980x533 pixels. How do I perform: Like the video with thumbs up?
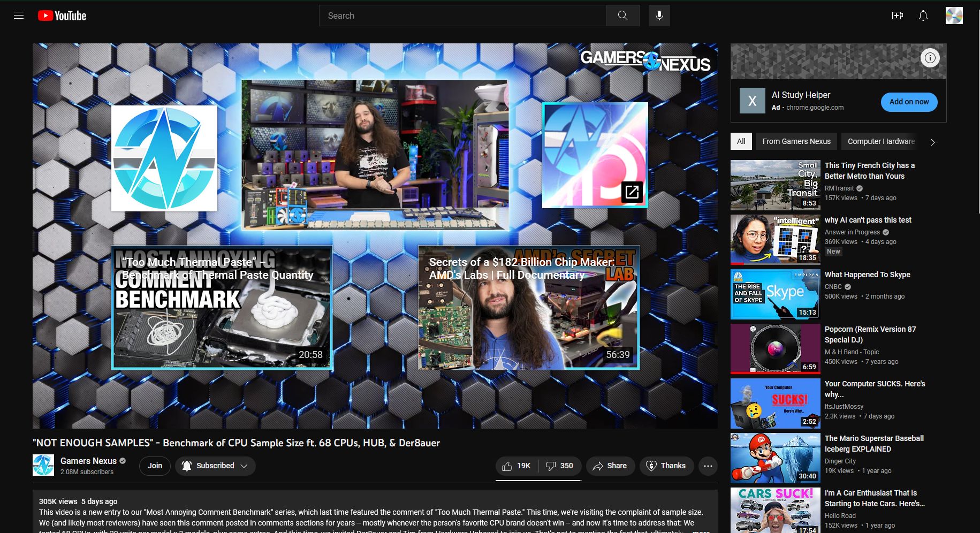pyautogui.click(x=516, y=466)
